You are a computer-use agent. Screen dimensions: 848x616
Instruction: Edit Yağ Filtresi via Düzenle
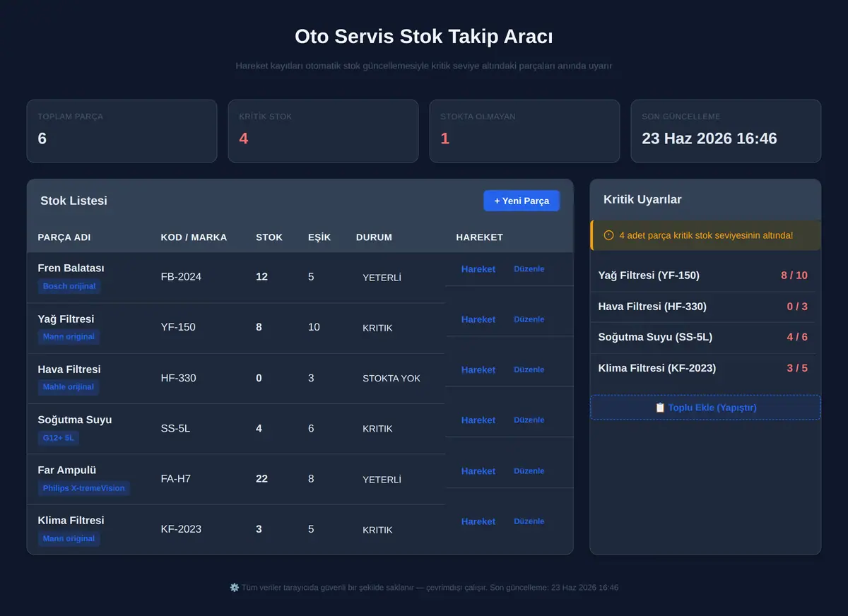[x=529, y=319]
